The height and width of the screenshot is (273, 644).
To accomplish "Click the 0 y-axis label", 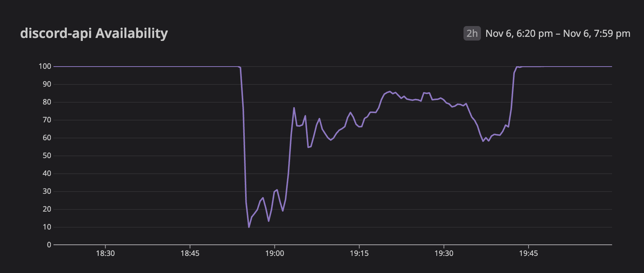I will pos(49,245).
